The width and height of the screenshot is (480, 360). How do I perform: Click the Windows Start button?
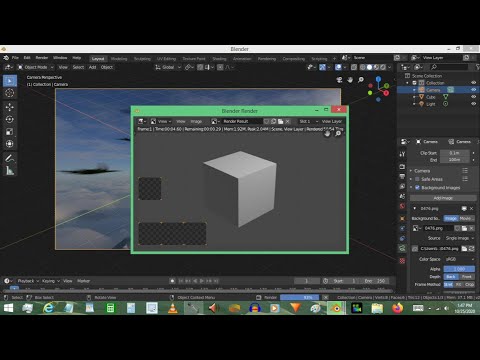[8, 308]
